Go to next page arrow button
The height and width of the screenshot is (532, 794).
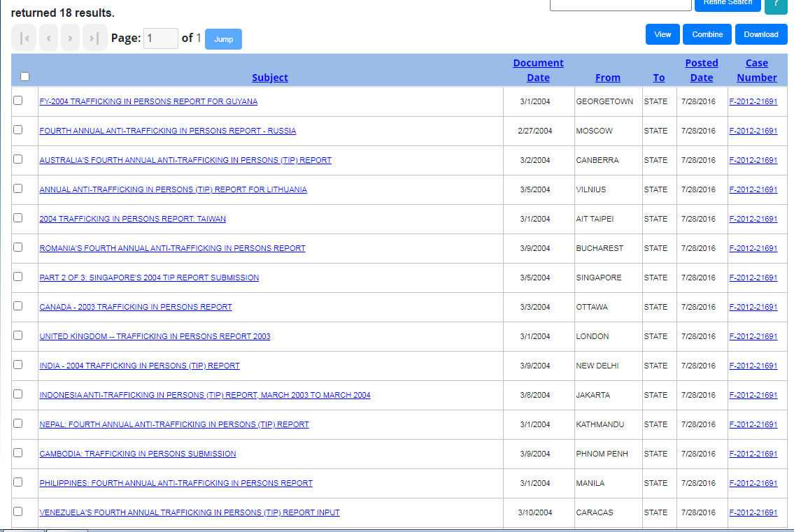[x=70, y=38]
